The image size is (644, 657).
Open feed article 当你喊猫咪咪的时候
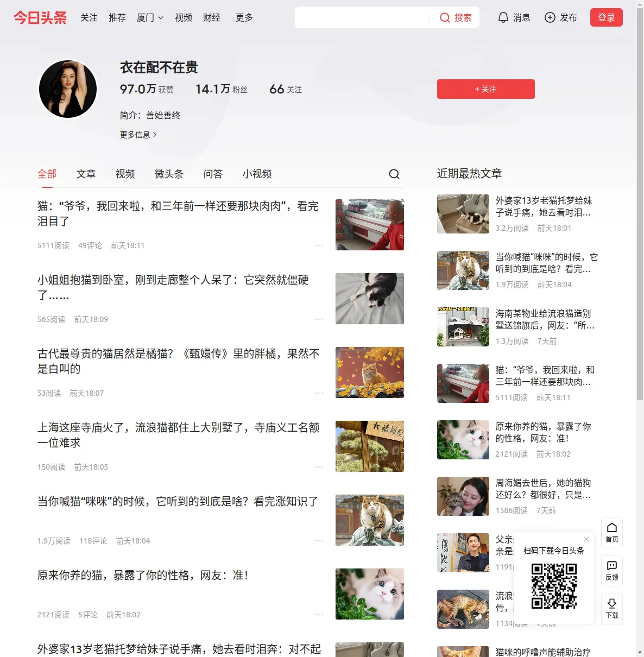178,501
